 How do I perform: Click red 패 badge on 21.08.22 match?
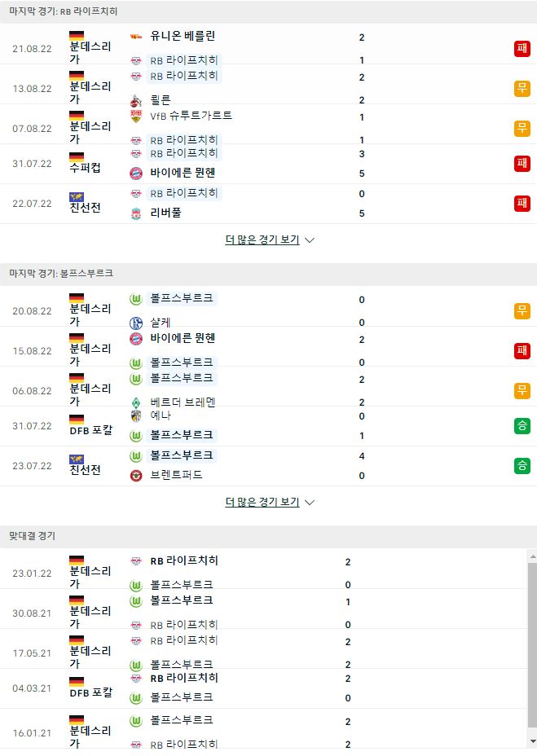coord(522,49)
